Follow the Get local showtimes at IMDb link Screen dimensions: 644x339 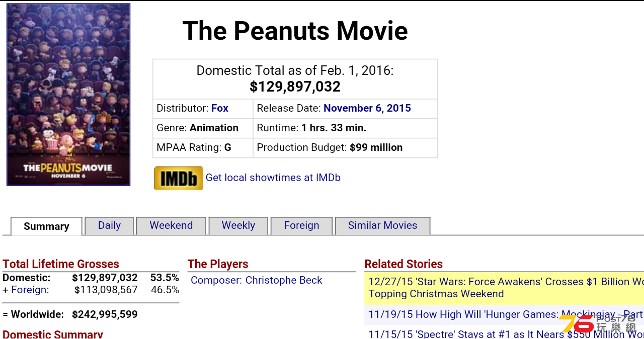(x=273, y=178)
